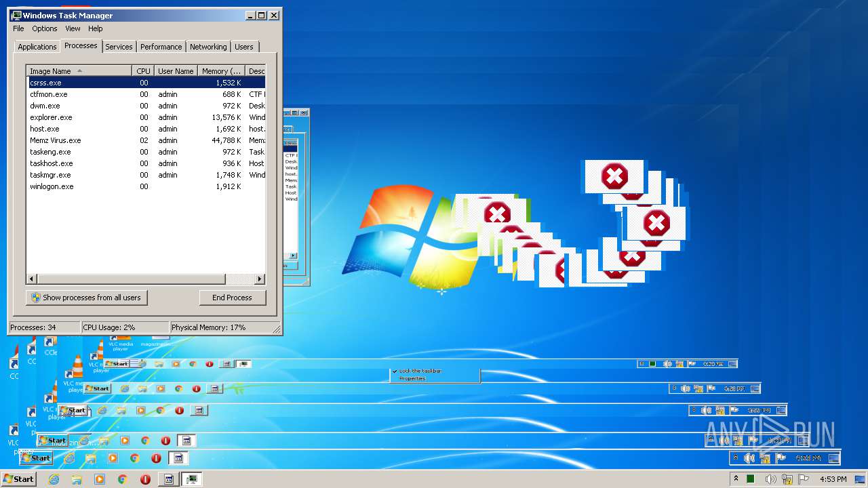Click the horizontal scrollbar thumb in process list
868x488 pixels.
click(131, 279)
